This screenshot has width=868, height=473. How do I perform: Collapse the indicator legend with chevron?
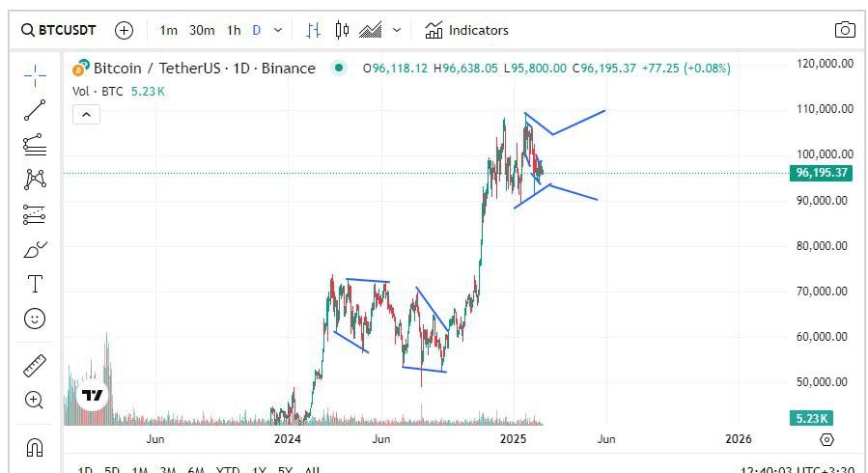(86, 115)
